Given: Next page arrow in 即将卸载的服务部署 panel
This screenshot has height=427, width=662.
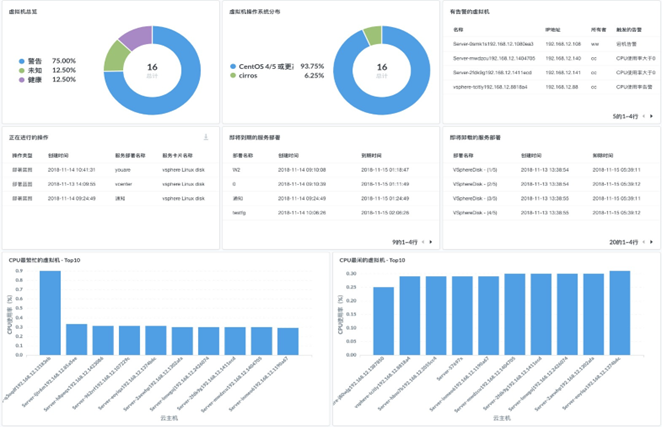Looking at the screenshot, I should tap(650, 242).
